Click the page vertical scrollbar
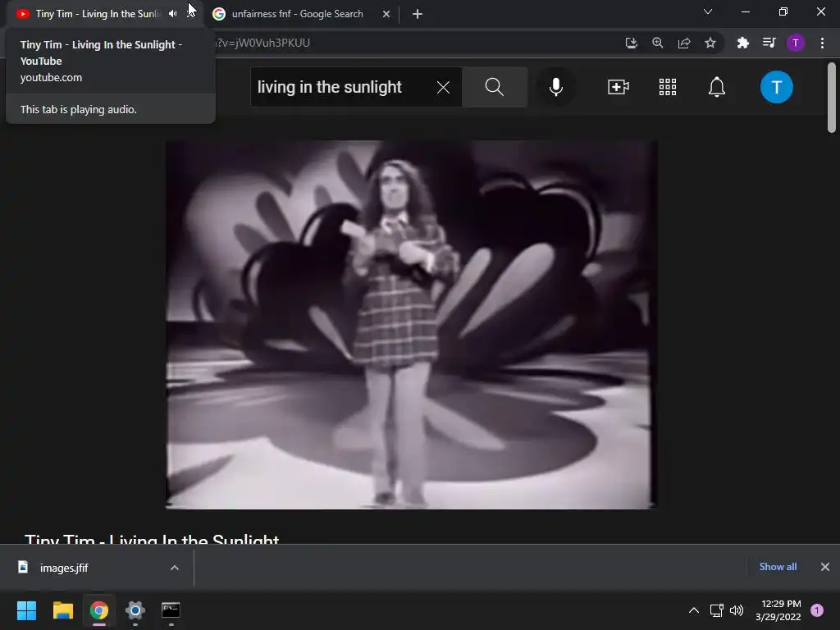This screenshot has height=630, width=840. (x=832, y=98)
